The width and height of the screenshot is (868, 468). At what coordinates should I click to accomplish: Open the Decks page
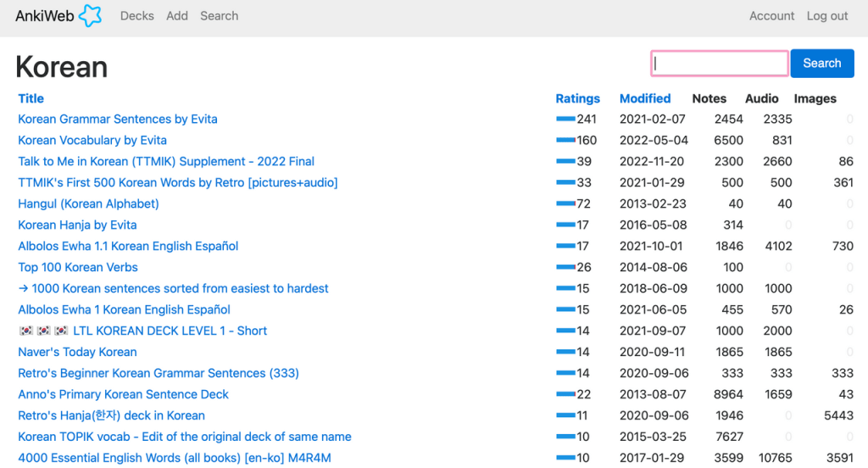tap(136, 16)
